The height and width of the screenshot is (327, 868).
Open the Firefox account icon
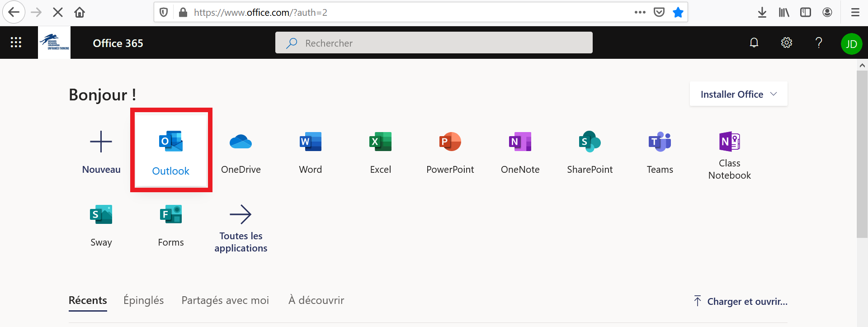pyautogui.click(x=827, y=12)
